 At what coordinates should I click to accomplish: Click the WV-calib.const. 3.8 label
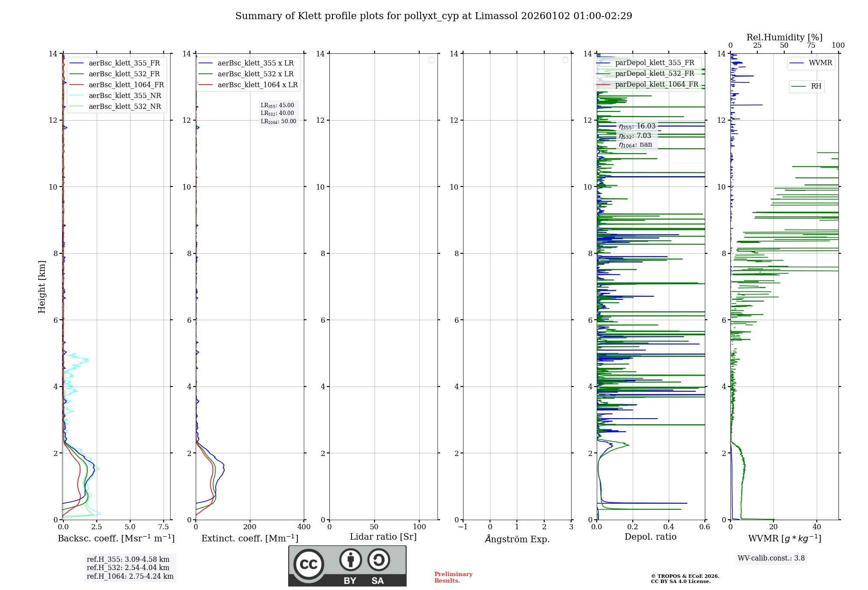point(771,558)
